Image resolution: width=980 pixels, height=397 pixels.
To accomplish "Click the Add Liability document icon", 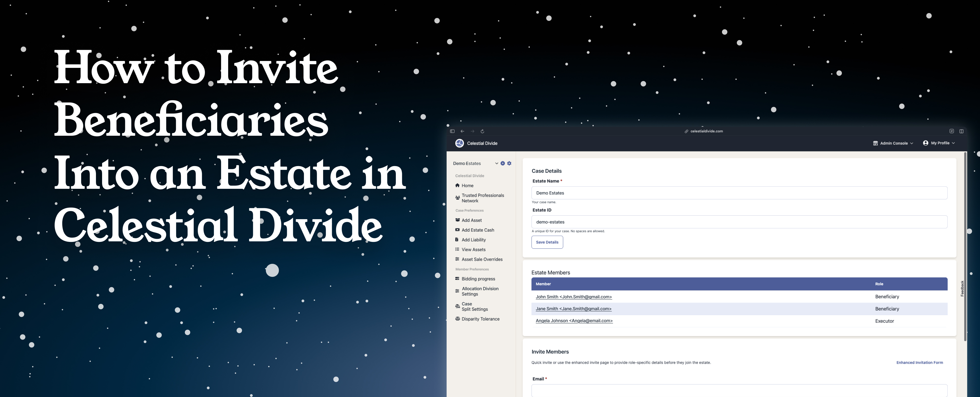I will point(457,240).
